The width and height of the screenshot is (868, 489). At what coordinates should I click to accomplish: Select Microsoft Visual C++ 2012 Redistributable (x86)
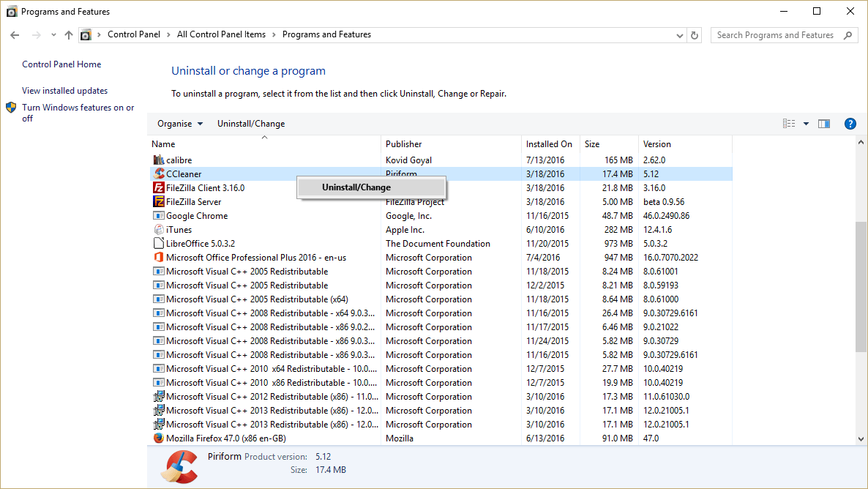(x=441, y=397)
